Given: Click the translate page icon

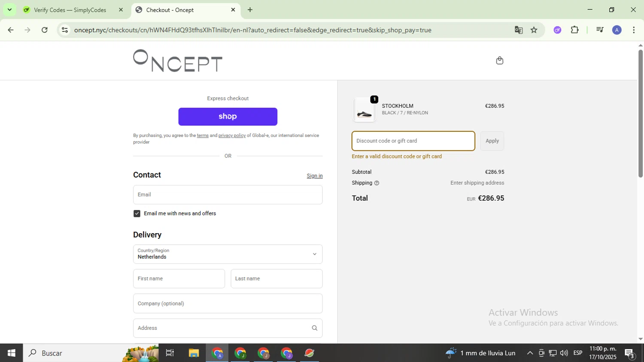Looking at the screenshot, I should coord(519,30).
